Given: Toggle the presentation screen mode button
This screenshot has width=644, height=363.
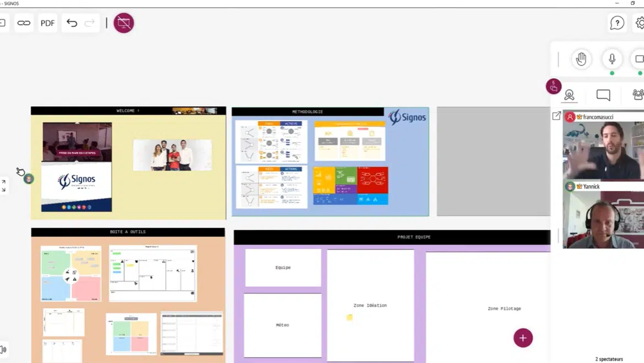Looking at the screenshot, I should [124, 23].
